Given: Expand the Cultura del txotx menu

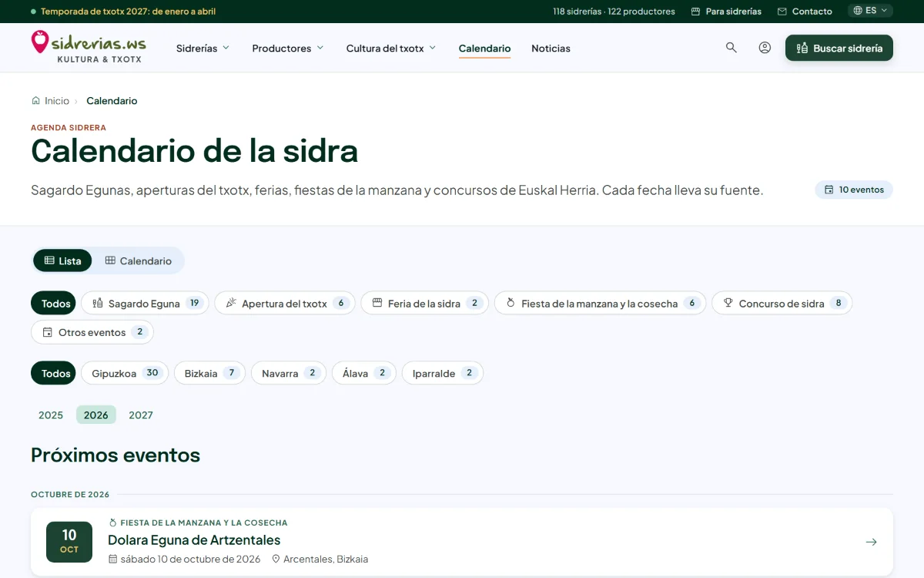Looking at the screenshot, I should coord(391,48).
